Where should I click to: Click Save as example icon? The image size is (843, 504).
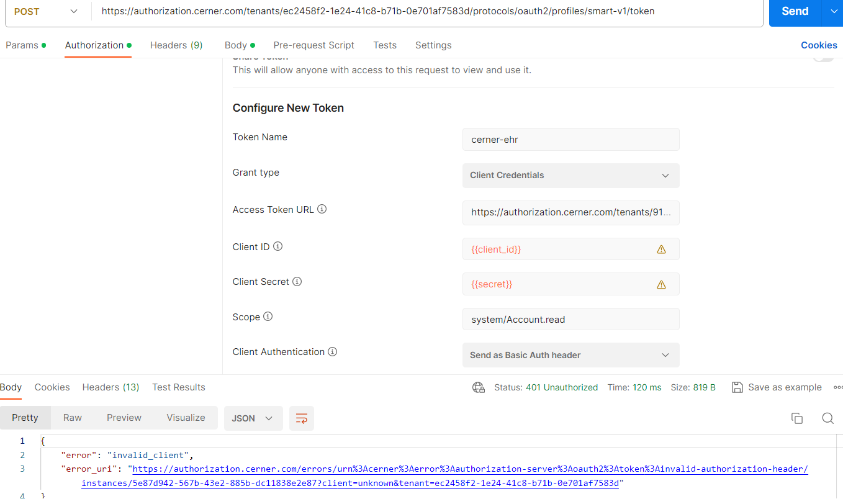coord(737,387)
